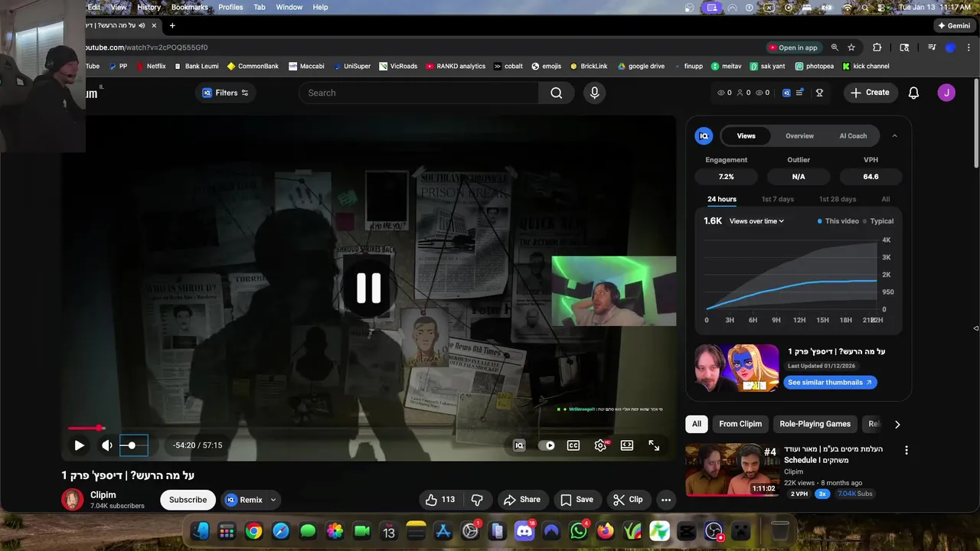Open the History menu in menu bar
This screenshot has width=980, height=551.
pos(149,7)
